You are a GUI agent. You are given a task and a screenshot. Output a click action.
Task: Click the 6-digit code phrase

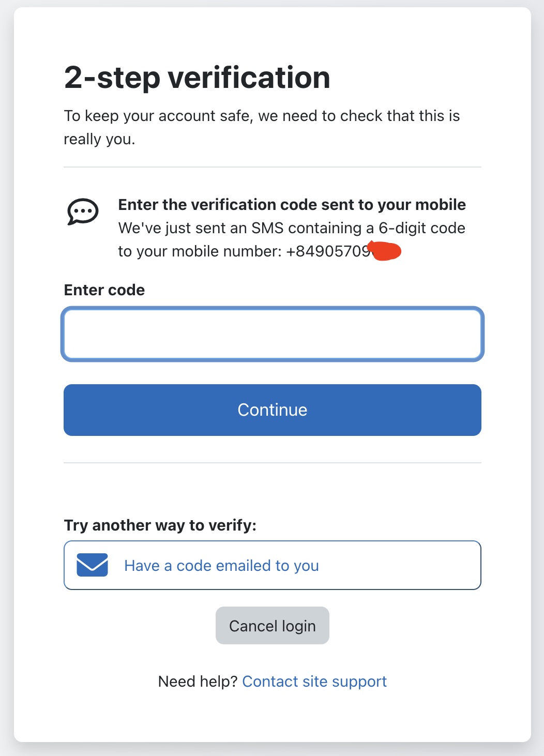coord(422,228)
